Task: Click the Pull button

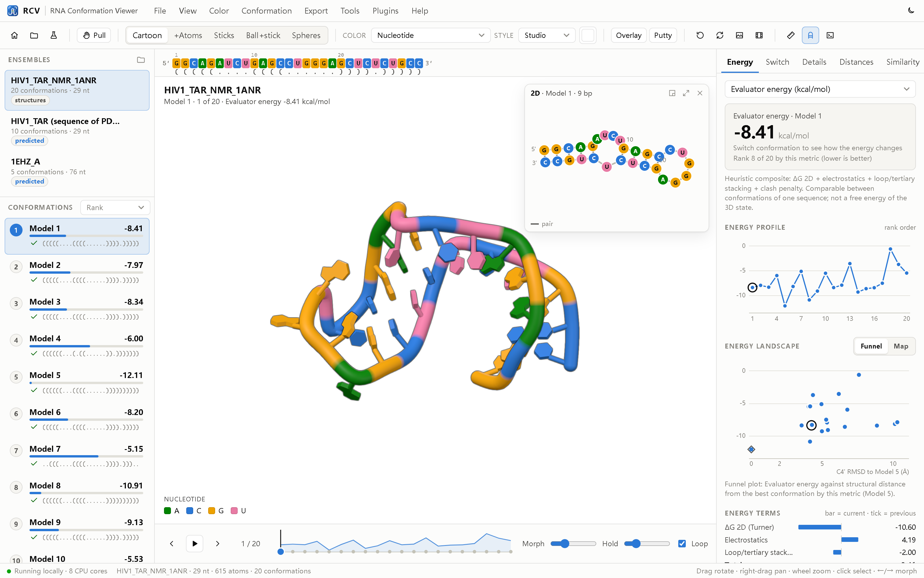Action: (94, 35)
